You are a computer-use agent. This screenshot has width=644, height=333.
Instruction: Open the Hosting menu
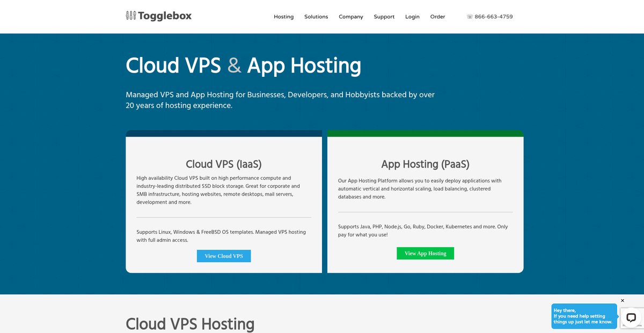[284, 17]
